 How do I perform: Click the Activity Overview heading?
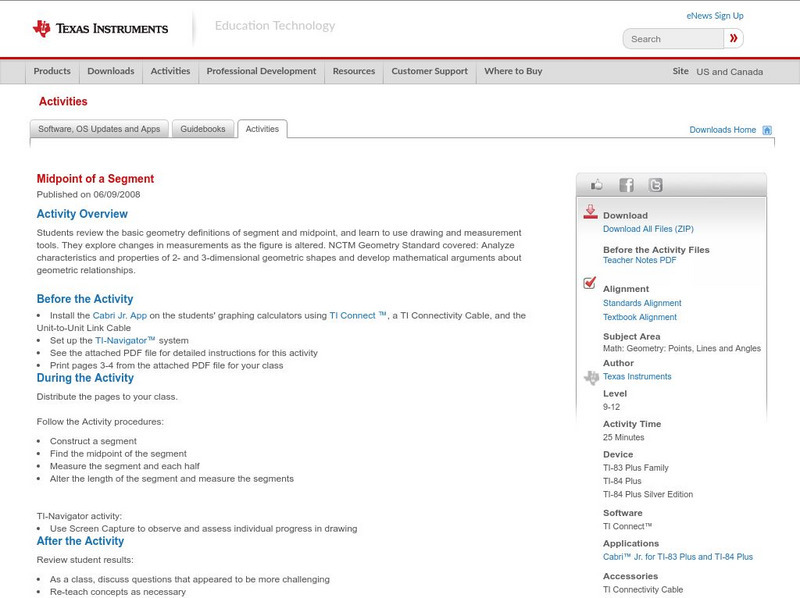pos(82,214)
